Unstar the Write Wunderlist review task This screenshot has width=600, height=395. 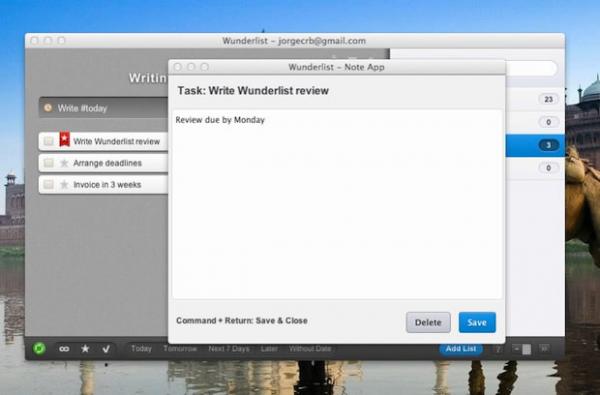[65, 139]
